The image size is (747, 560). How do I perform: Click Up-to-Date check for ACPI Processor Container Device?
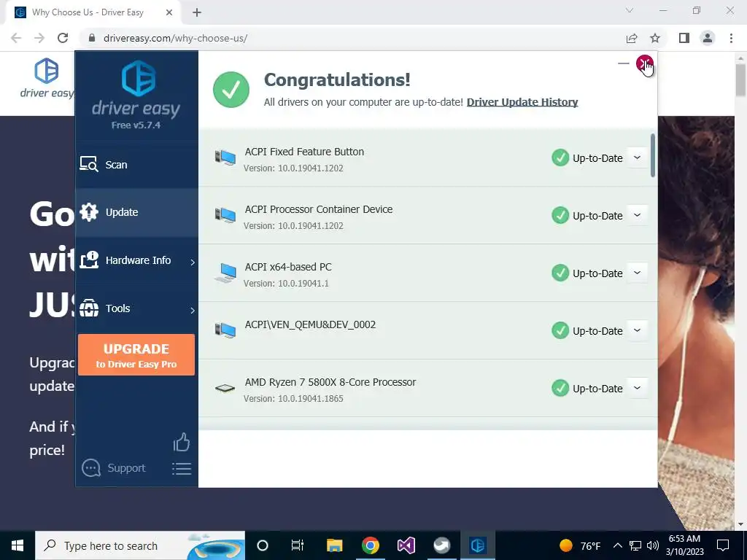pos(560,215)
